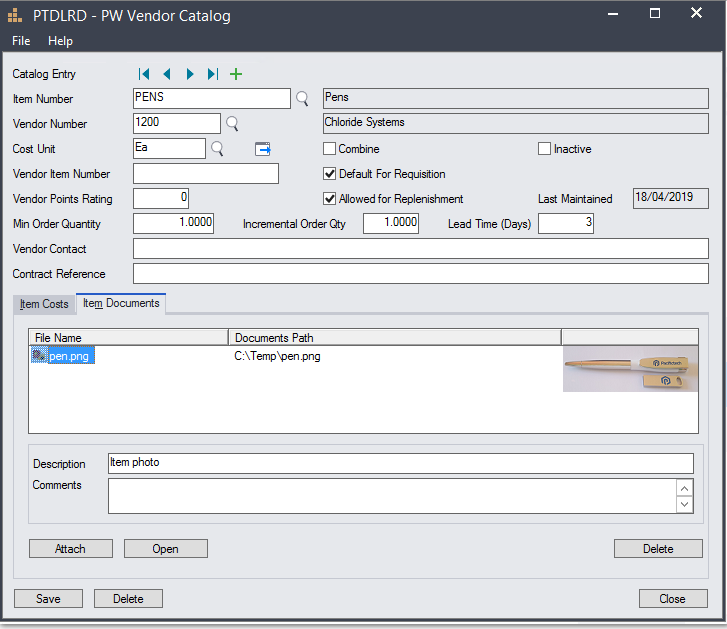Click the Contract Reference field

click(x=421, y=274)
